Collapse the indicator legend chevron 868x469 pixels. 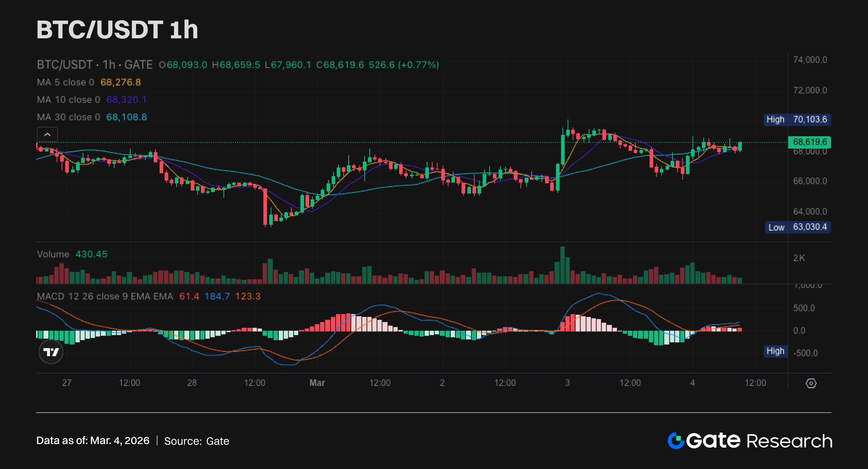point(47,135)
